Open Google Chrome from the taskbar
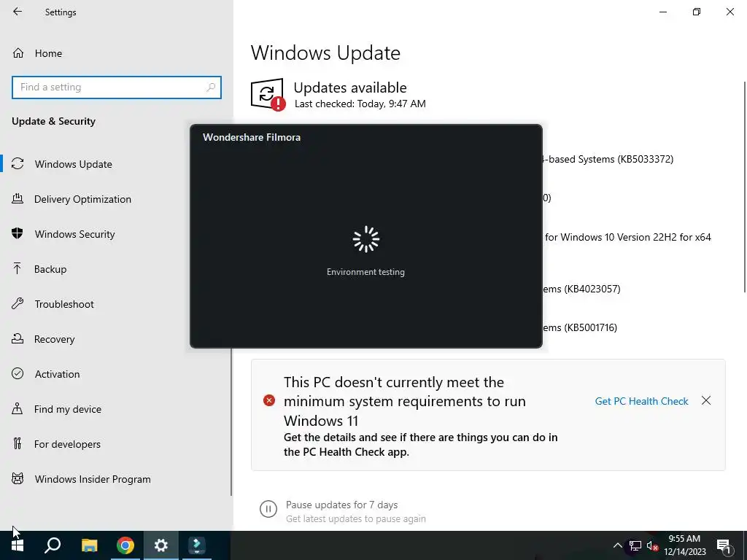Image resolution: width=747 pixels, height=560 pixels. pos(125,545)
